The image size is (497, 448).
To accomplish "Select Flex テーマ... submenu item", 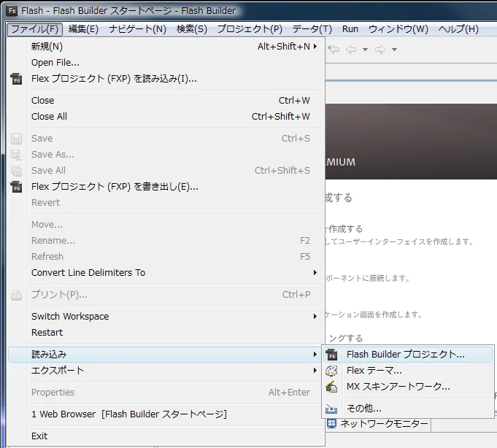I will pyautogui.click(x=408, y=371).
